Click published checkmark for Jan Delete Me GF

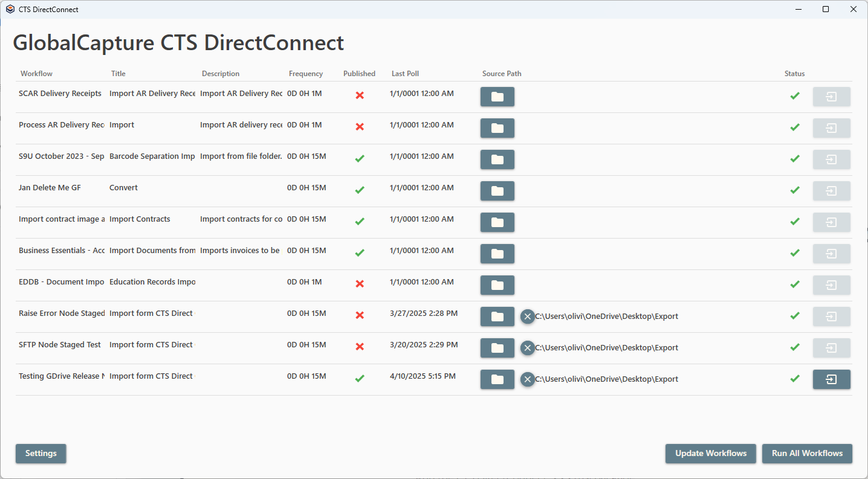click(x=360, y=190)
